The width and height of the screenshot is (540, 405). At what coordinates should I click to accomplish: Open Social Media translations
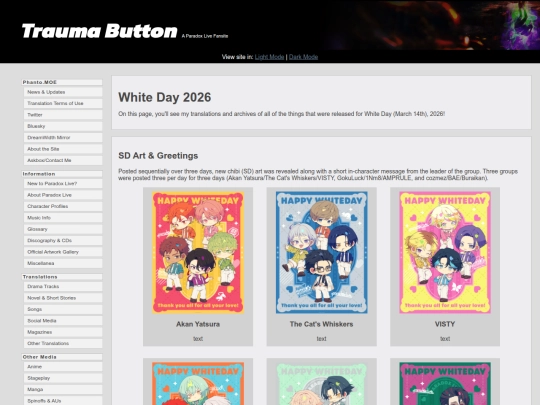[63, 321]
